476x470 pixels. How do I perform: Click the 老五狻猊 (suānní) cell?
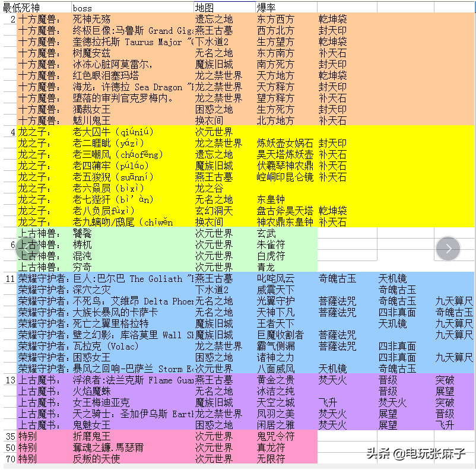click(113, 177)
